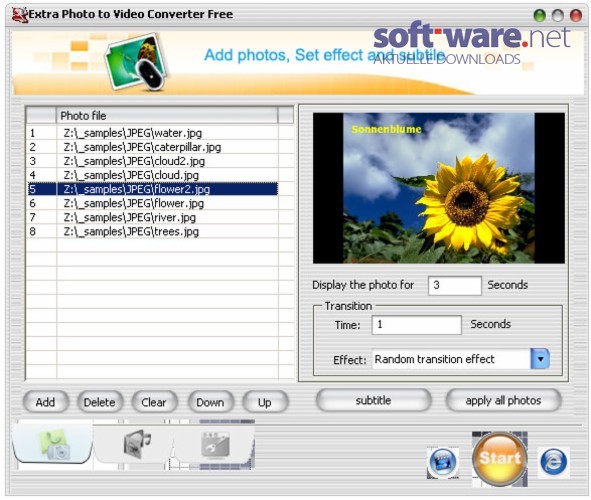Expand the transition Effect dropdown arrow
The height and width of the screenshot is (500, 591).
[x=539, y=359]
